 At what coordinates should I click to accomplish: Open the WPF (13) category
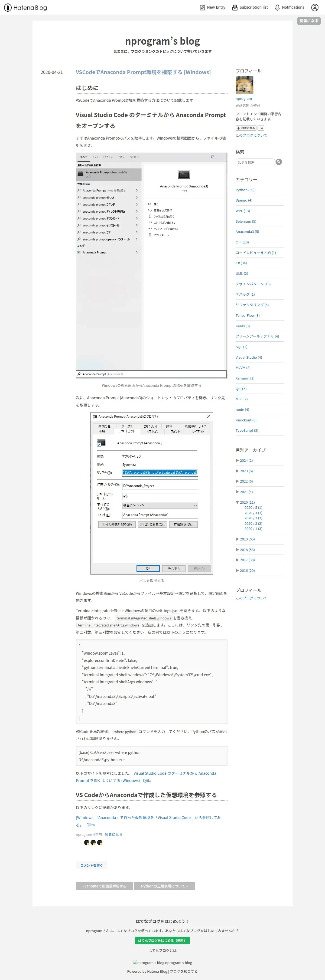[x=243, y=211]
